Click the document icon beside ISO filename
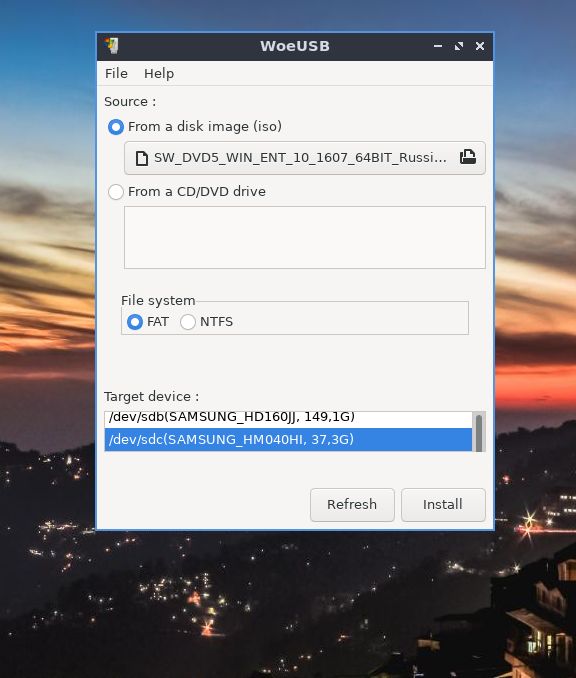The height and width of the screenshot is (678, 576). pos(141,158)
